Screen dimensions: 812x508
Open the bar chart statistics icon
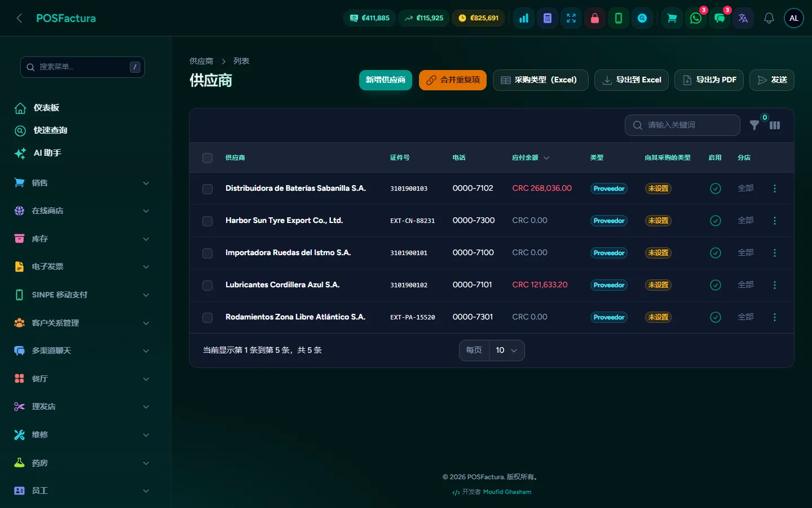[x=524, y=18]
